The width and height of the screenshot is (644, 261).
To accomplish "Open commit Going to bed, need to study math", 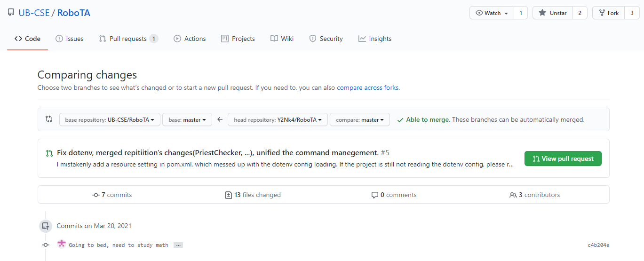I will (x=119, y=245).
